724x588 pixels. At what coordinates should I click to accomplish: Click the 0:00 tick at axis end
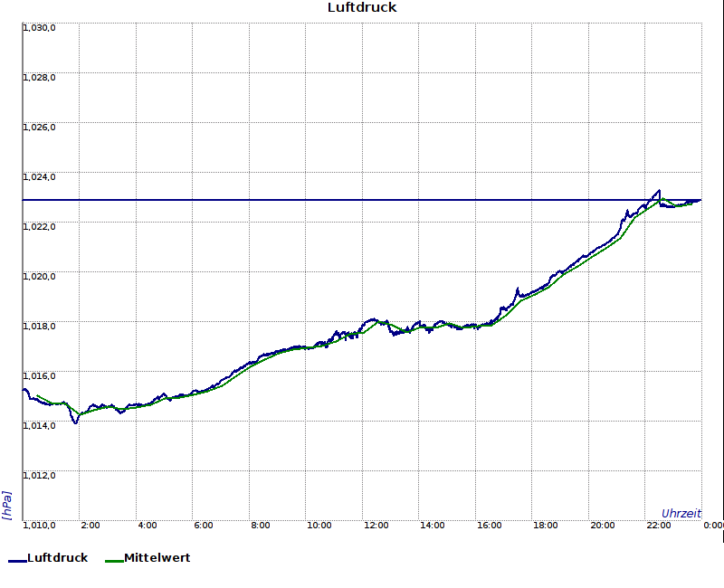713,525
